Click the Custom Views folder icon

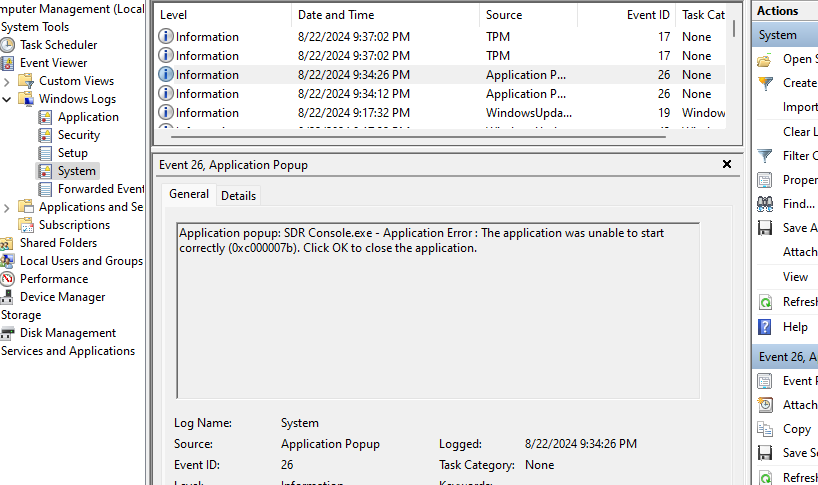26,81
